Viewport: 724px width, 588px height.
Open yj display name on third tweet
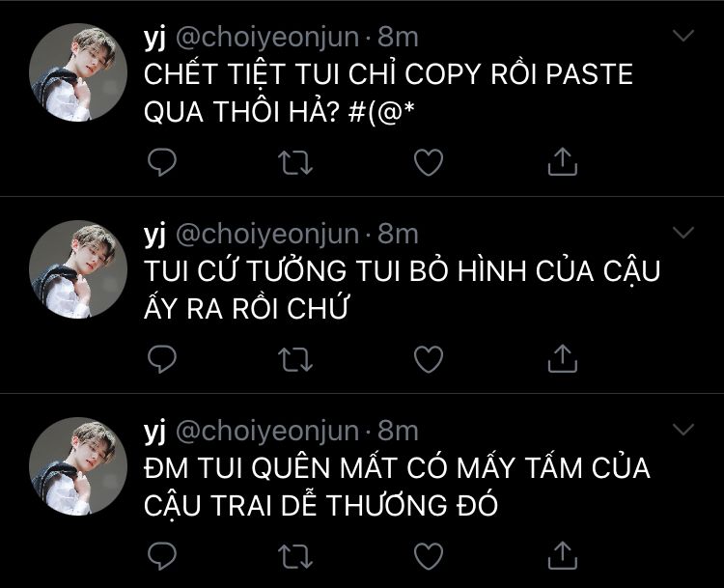click(154, 432)
